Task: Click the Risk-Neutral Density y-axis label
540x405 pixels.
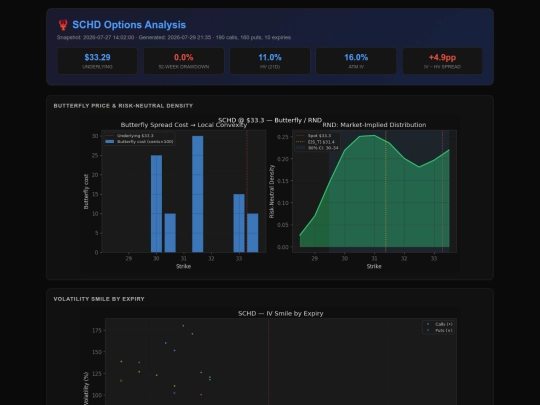Action: (272, 191)
